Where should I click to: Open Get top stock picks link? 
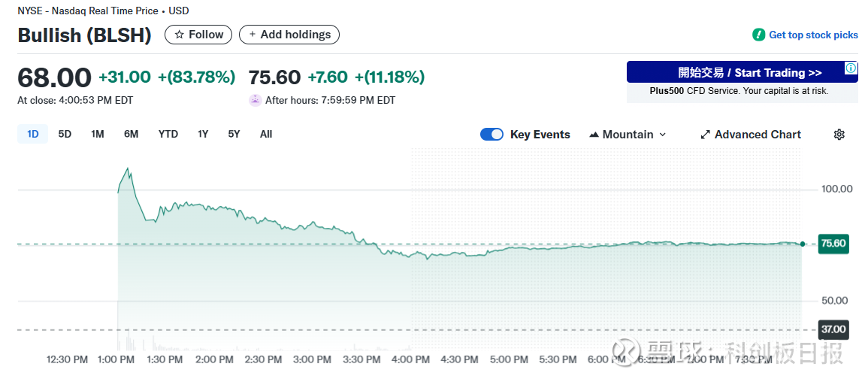tap(813, 35)
